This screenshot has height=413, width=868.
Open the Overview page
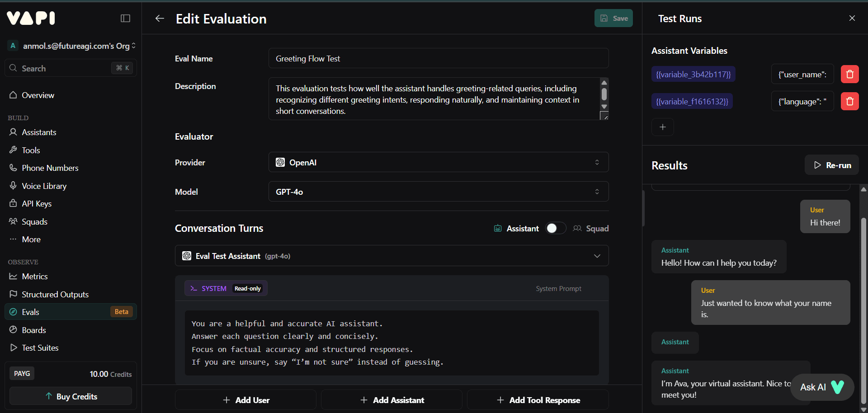click(x=71, y=95)
